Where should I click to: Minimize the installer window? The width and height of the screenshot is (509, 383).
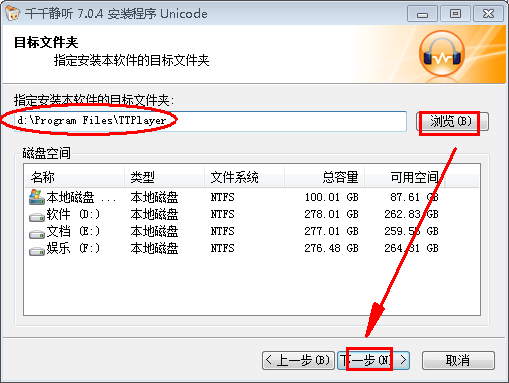tap(422, 14)
